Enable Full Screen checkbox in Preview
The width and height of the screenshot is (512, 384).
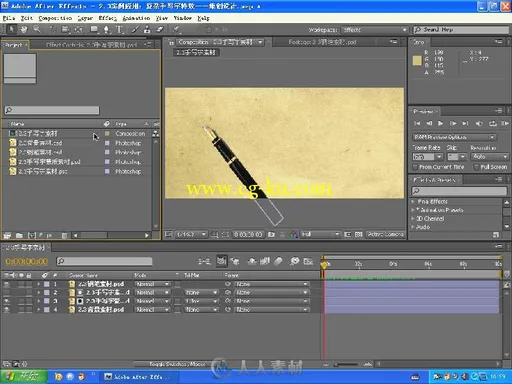(x=476, y=167)
